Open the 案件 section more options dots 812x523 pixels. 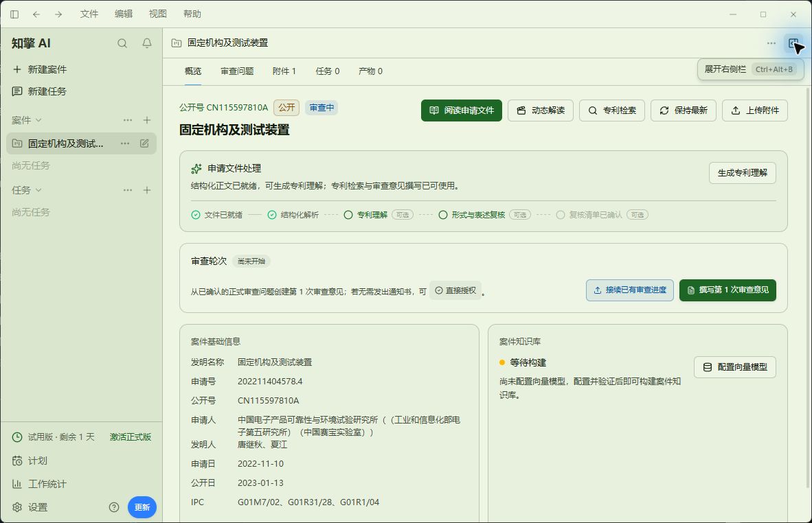tap(127, 120)
